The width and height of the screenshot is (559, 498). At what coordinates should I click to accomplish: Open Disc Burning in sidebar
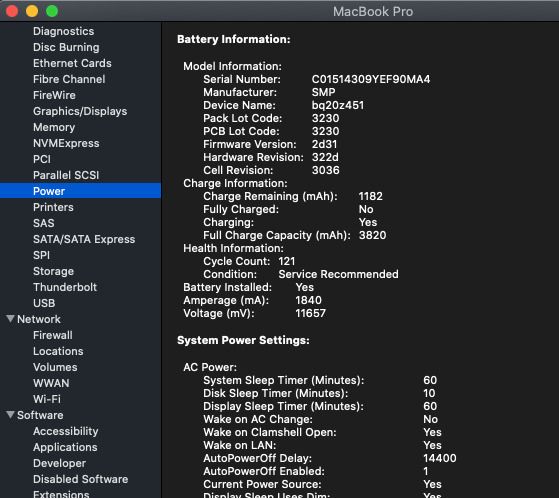(x=66, y=47)
